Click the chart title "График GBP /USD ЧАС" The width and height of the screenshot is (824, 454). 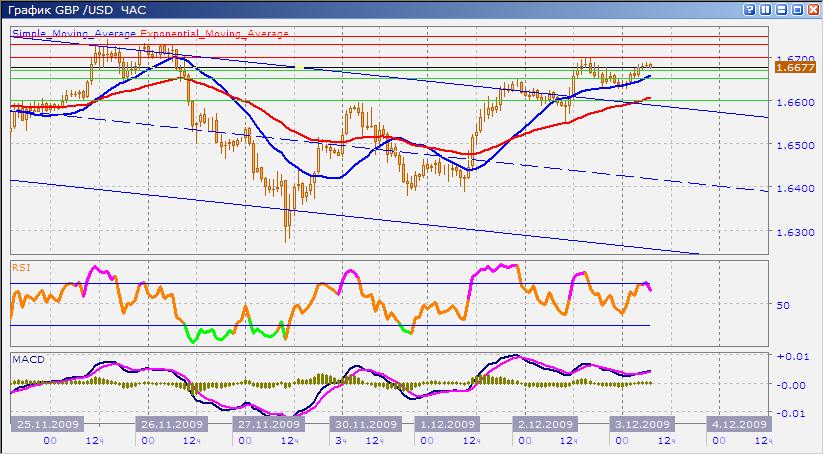click(75, 9)
